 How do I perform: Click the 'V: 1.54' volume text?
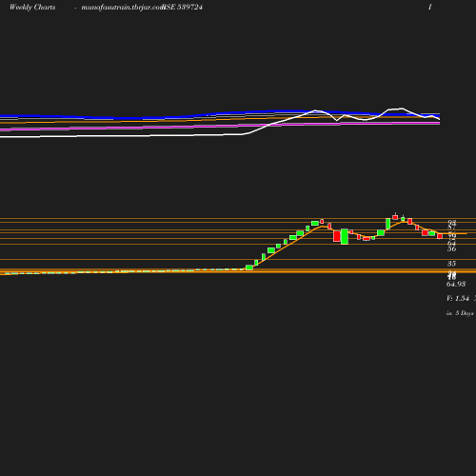pos(458,298)
